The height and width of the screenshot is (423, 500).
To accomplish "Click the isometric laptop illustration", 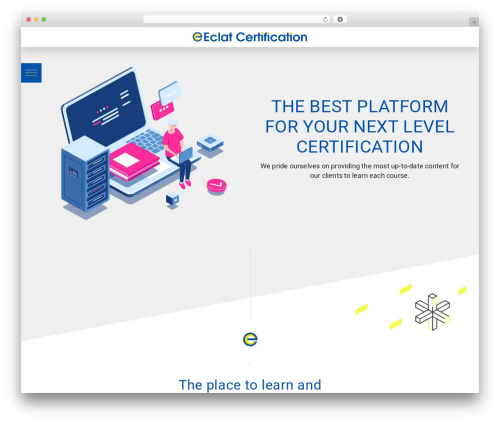I will click(x=144, y=143).
